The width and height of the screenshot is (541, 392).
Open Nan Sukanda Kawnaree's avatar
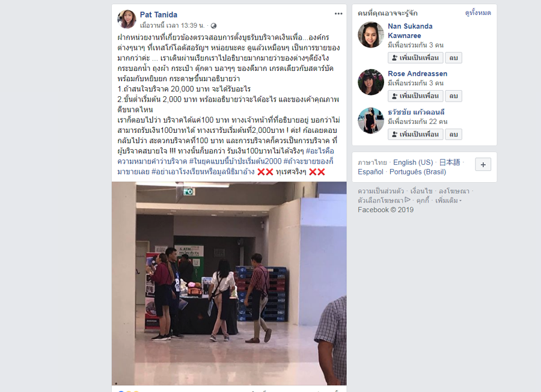point(370,35)
